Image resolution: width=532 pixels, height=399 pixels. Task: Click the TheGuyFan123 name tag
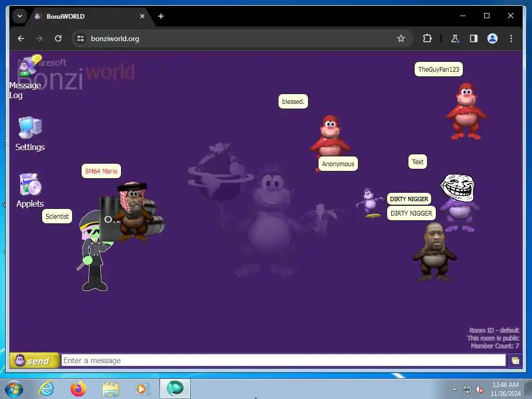pos(438,69)
